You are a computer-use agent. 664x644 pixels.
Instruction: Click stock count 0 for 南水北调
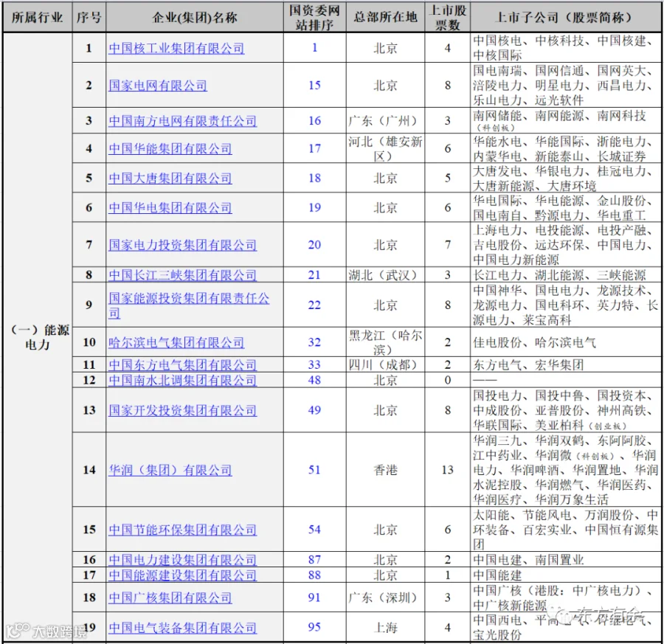(x=448, y=380)
